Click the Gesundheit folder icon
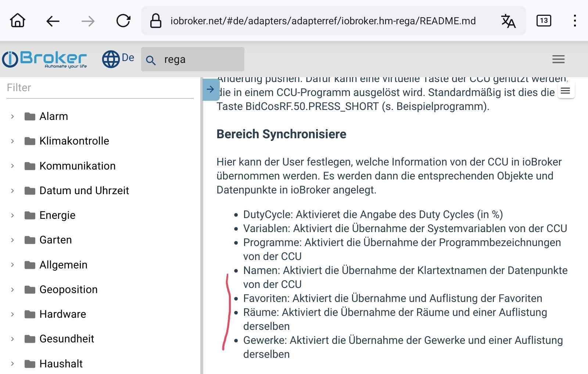 pos(30,339)
